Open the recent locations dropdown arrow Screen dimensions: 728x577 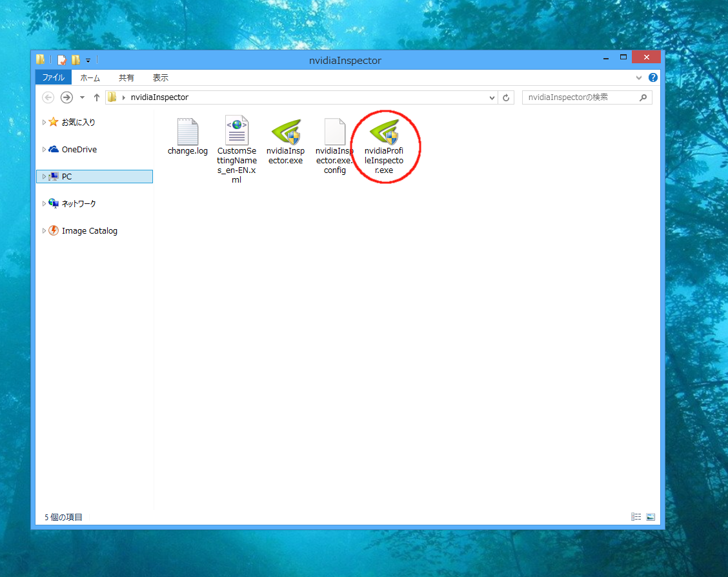point(82,97)
